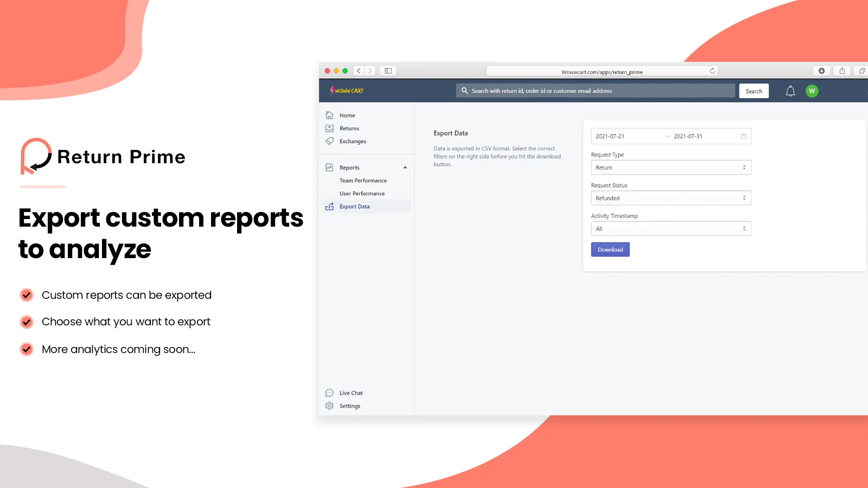
Task: Collapse the Reports section chevron
Action: [x=405, y=168]
